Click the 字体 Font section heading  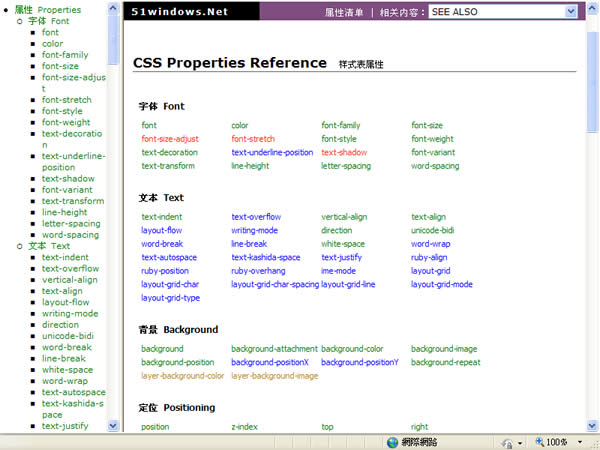pyautogui.click(x=161, y=106)
